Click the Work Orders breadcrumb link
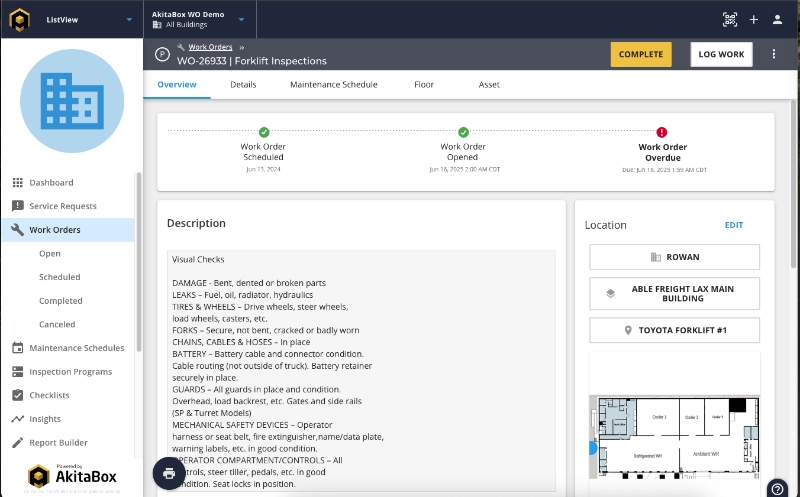 coord(210,47)
